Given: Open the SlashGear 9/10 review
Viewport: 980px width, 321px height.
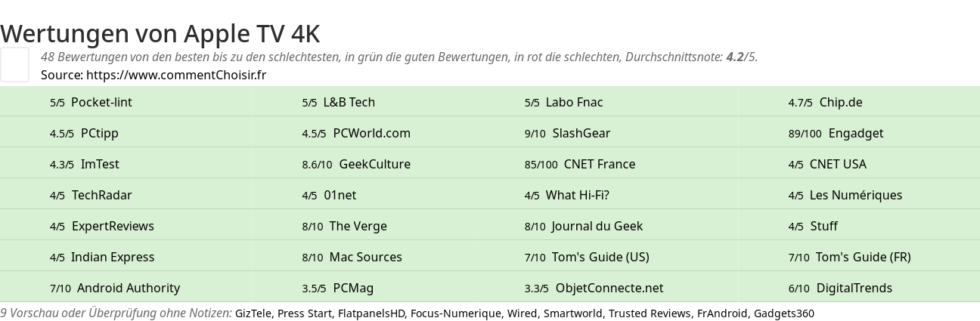Looking at the screenshot, I should (567, 133).
